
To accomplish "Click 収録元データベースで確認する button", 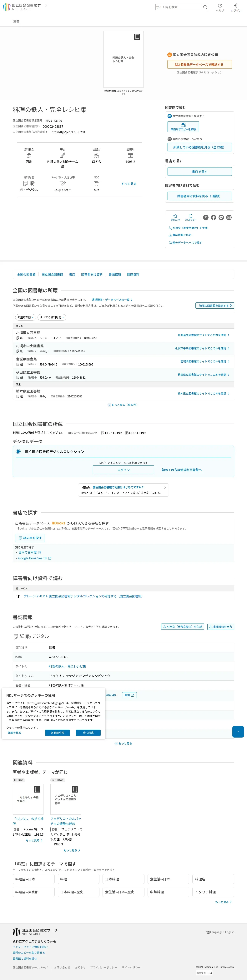I will point(199,65).
